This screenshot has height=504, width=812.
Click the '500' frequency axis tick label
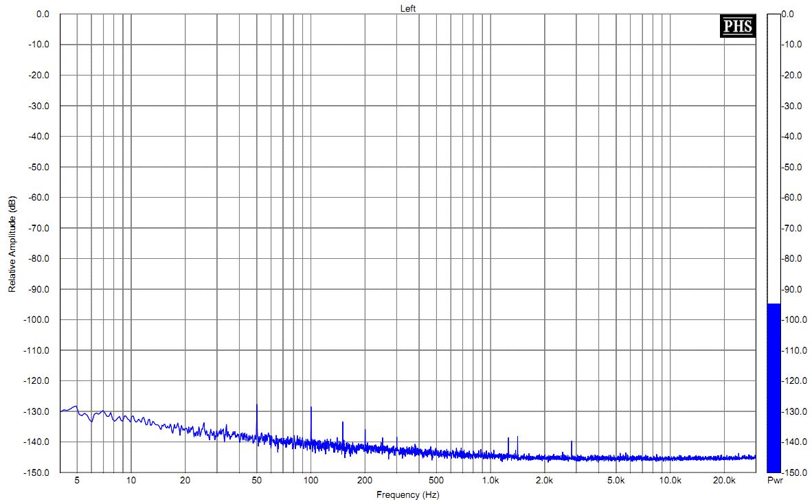click(x=436, y=480)
